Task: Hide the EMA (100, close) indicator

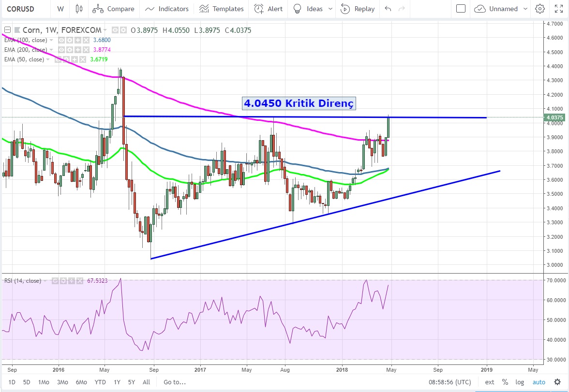Action: (x=62, y=40)
